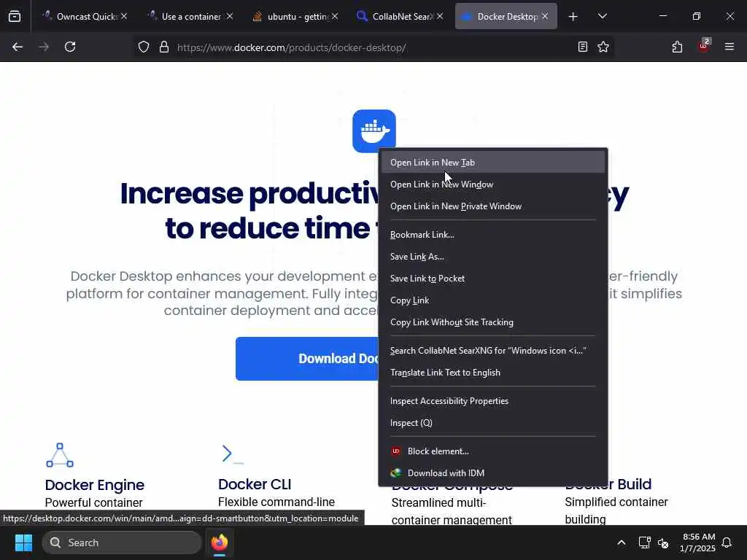This screenshot has height=560, width=747.
Task: Choose Translate Link Text to English
Action: 493,373
